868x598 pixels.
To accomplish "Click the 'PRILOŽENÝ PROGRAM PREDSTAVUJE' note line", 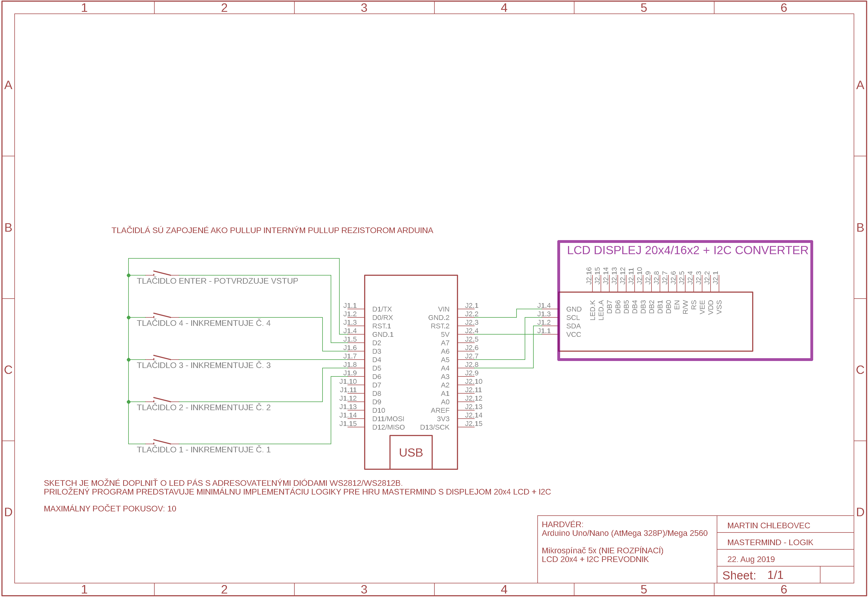I will 297,492.
